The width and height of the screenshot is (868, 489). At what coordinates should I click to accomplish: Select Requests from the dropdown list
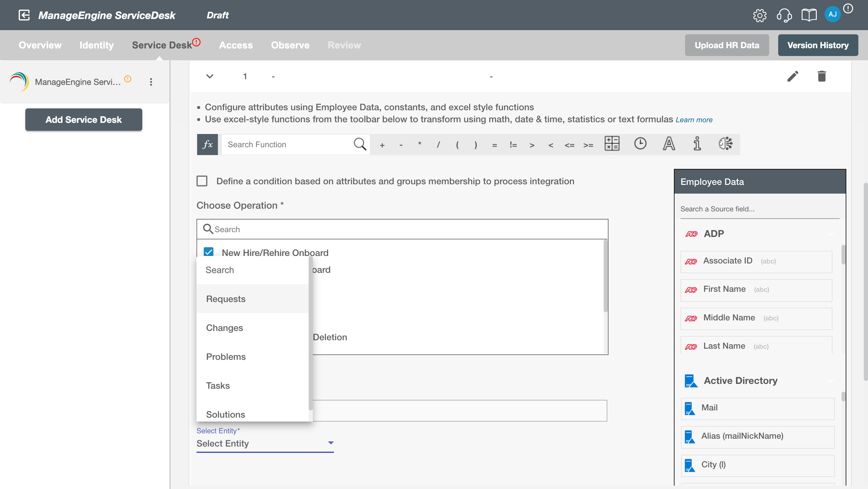click(252, 299)
